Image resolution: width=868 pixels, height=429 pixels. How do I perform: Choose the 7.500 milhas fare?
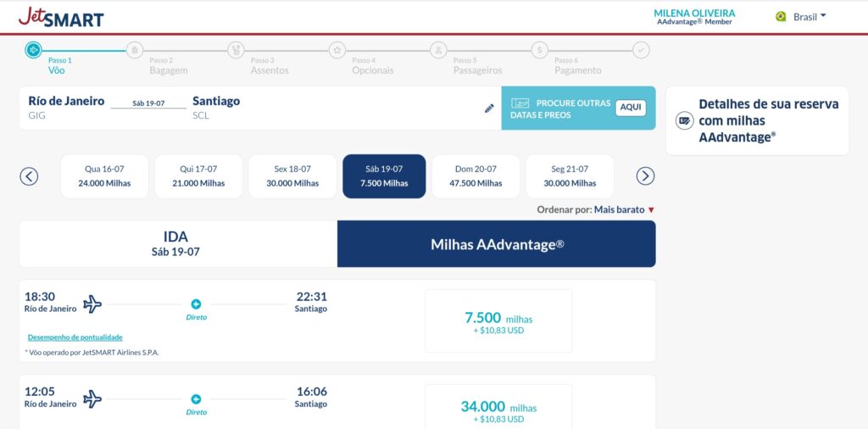point(498,321)
